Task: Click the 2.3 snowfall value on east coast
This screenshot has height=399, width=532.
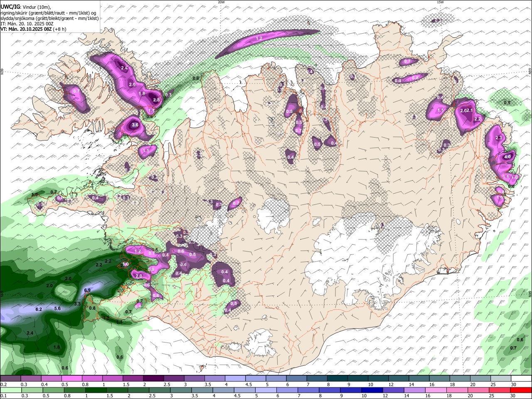Action: pyautogui.click(x=499, y=138)
